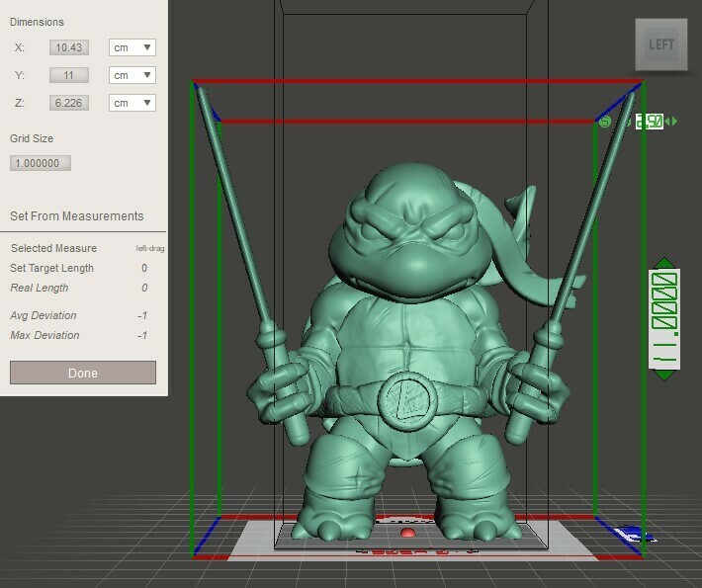The width and height of the screenshot is (702, 588).
Task: Click the Set Target Length value
Action: (143, 268)
